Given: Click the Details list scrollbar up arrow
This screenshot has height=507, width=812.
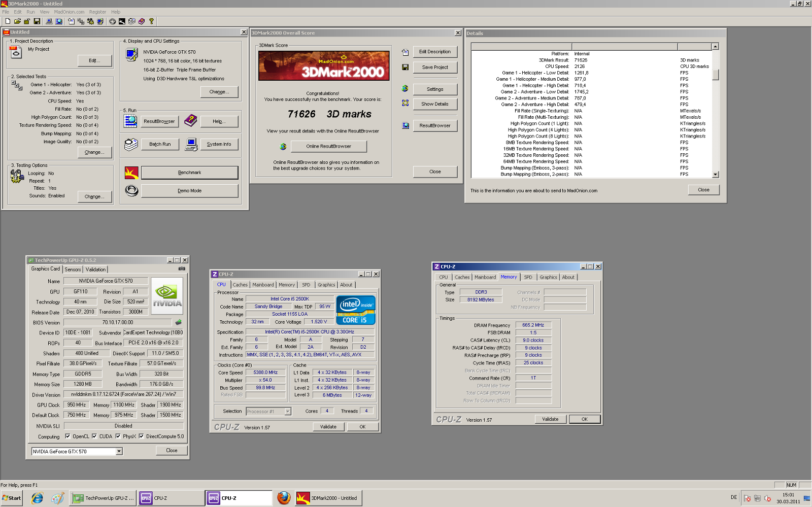Looking at the screenshot, I should 716,47.
